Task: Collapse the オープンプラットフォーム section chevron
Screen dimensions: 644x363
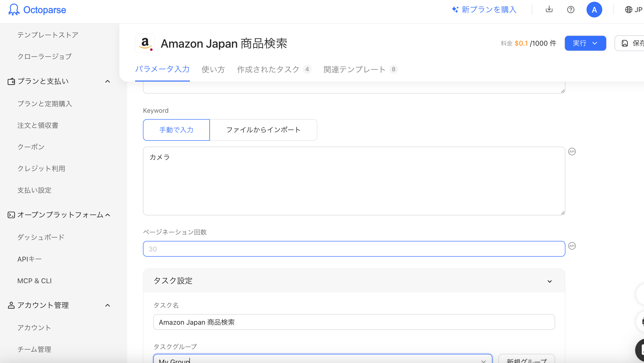Action: pos(108,215)
